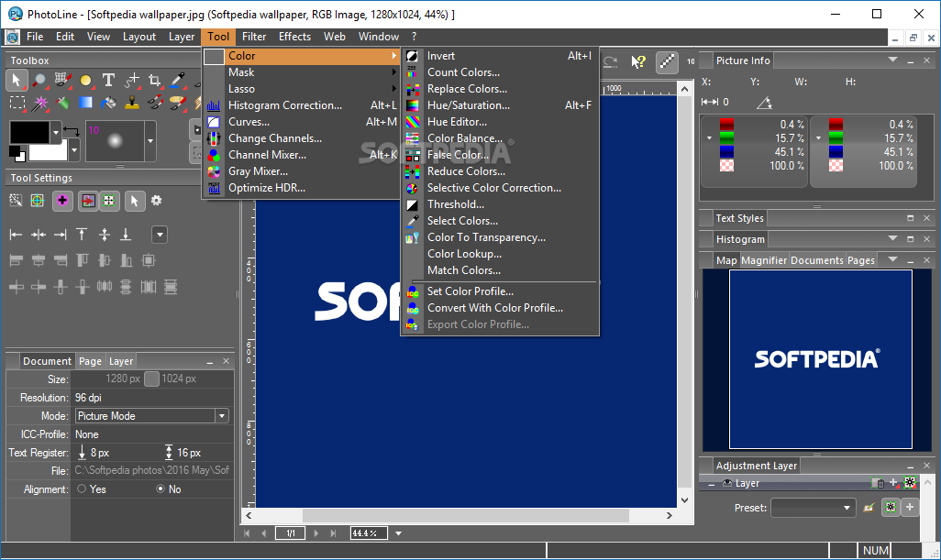
Task: Swap foreground and background colors arrow
Action: point(72,130)
